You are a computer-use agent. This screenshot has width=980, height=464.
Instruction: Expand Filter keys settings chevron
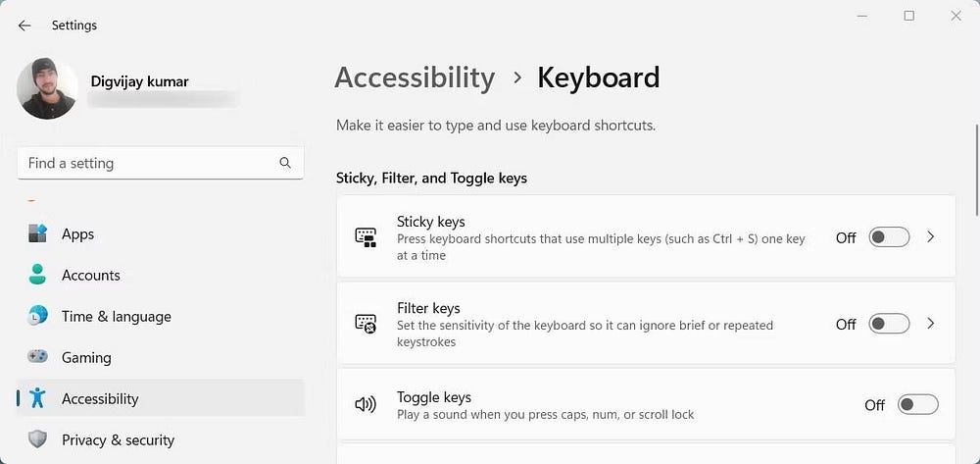(931, 324)
